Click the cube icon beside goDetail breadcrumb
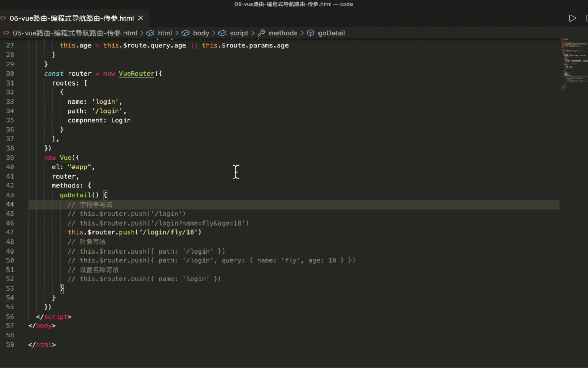The width and height of the screenshot is (588, 368). click(311, 33)
